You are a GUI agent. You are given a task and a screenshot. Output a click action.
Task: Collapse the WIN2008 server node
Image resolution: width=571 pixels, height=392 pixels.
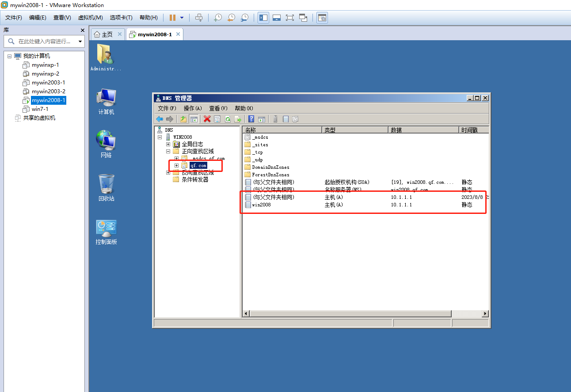coord(160,137)
